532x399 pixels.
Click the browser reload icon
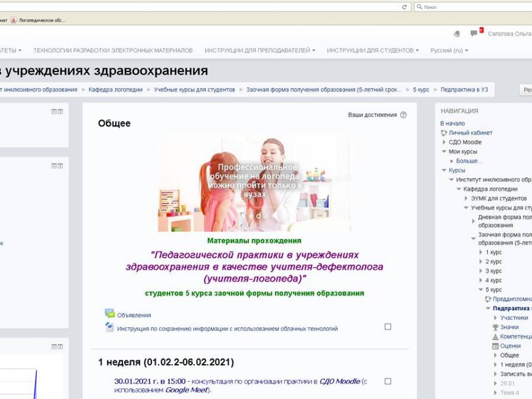(404, 7)
